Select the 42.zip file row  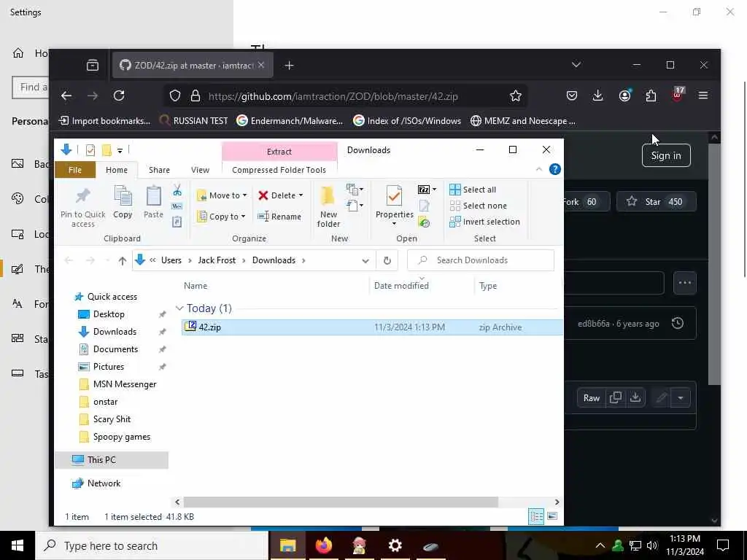(x=371, y=327)
